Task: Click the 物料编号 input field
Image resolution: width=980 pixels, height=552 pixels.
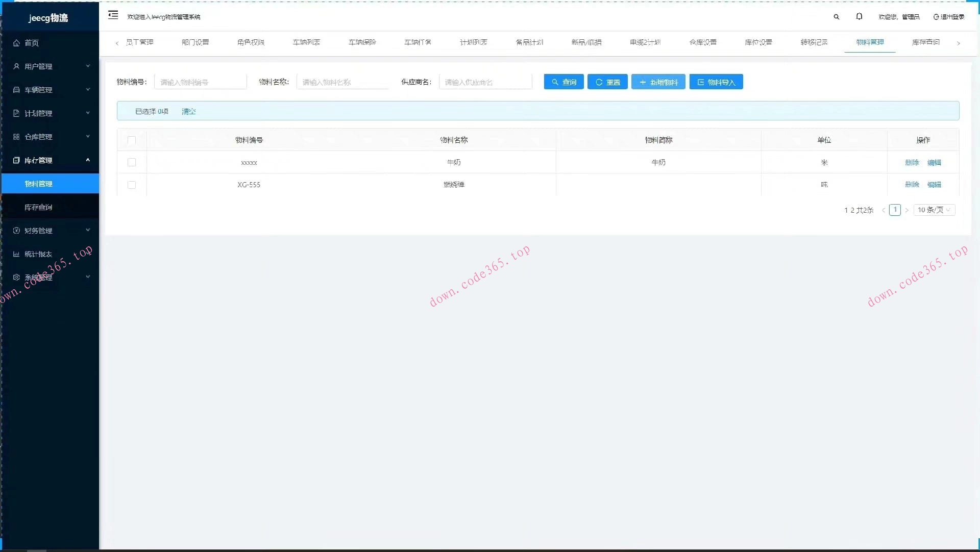Action: click(200, 82)
